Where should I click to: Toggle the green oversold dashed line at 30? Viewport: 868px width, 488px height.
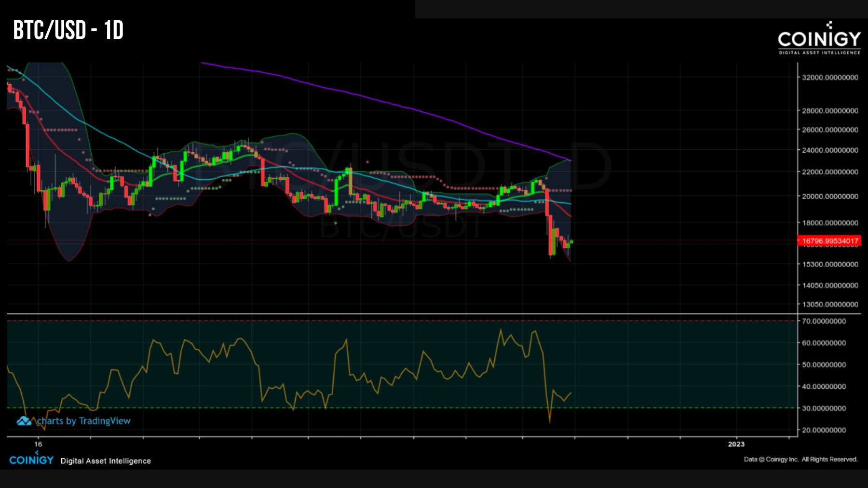[338, 407]
